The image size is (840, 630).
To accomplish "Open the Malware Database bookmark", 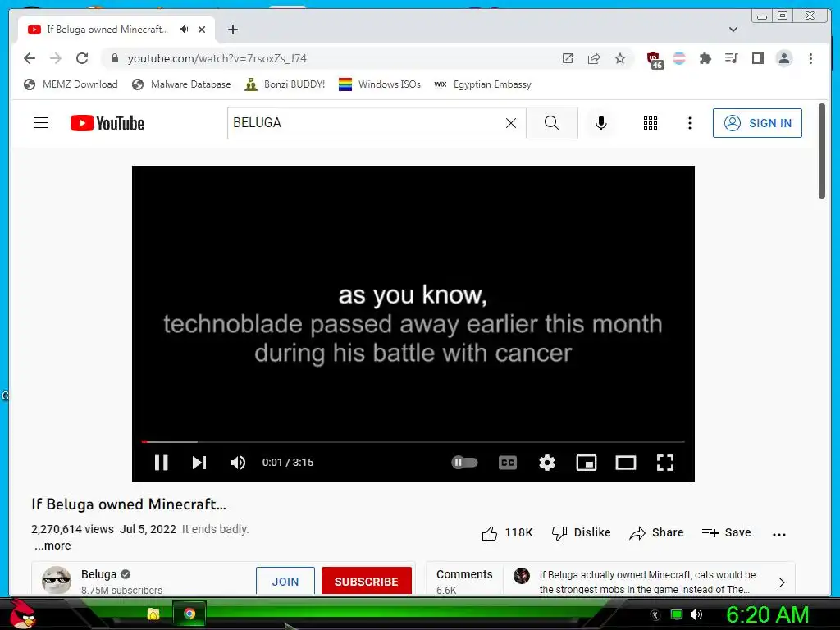I will pyautogui.click(x=181, y=84).
